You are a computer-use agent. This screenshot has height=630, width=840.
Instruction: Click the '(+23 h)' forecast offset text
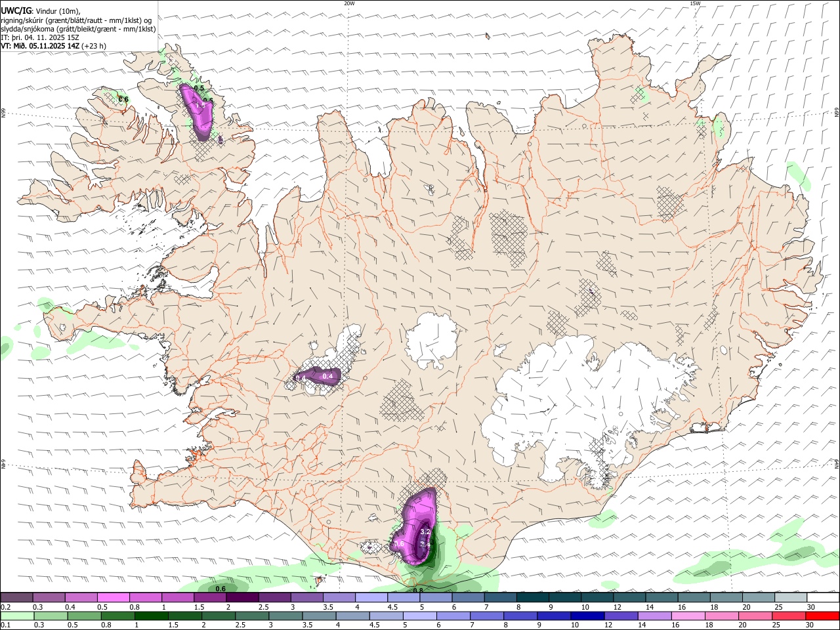click(94, 46)
